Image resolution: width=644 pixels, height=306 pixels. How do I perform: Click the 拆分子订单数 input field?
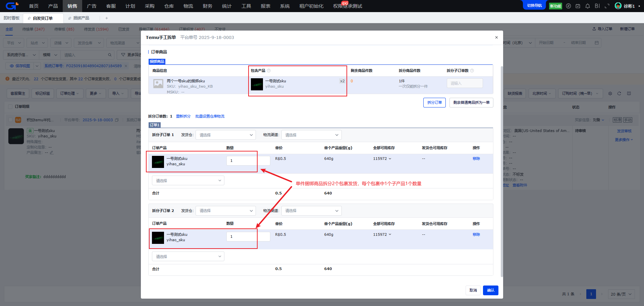pos(465,83)
